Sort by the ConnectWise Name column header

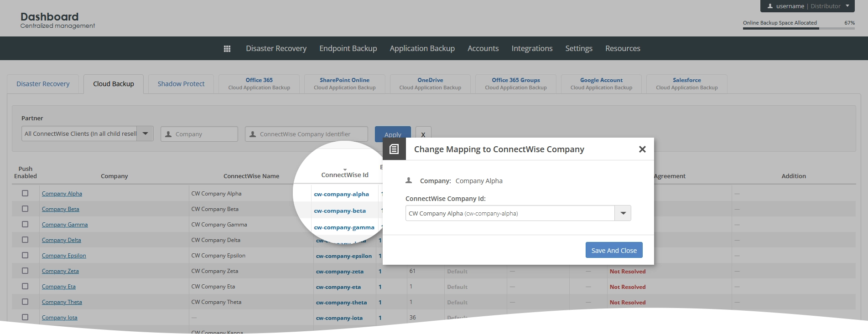click(x=251, y=176)
